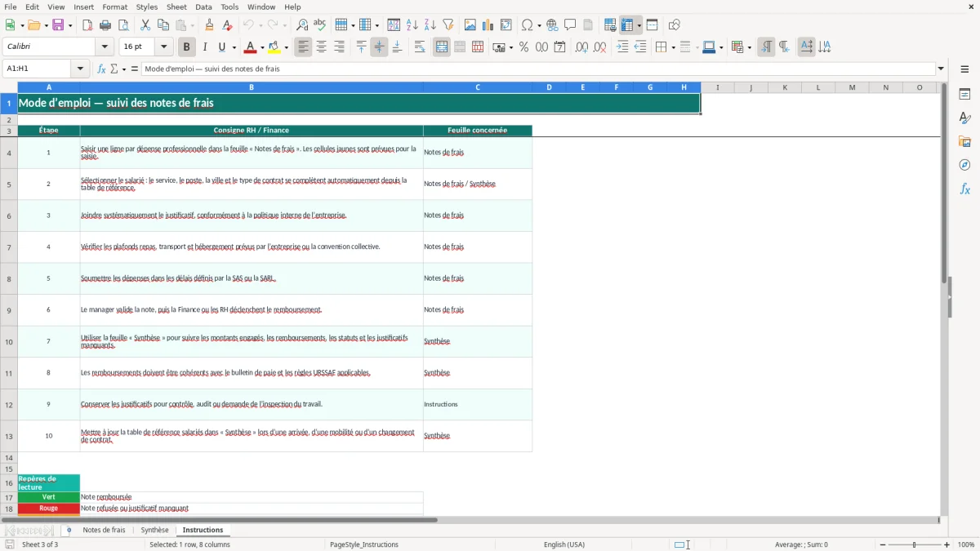Open the Data menu
980x551 pixels.
point(203,7)
